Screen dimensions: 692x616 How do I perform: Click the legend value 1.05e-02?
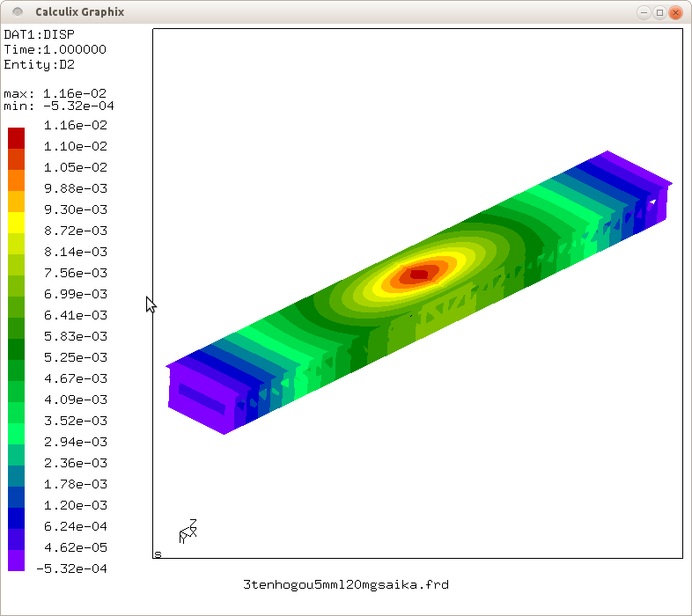click(76, 168)
